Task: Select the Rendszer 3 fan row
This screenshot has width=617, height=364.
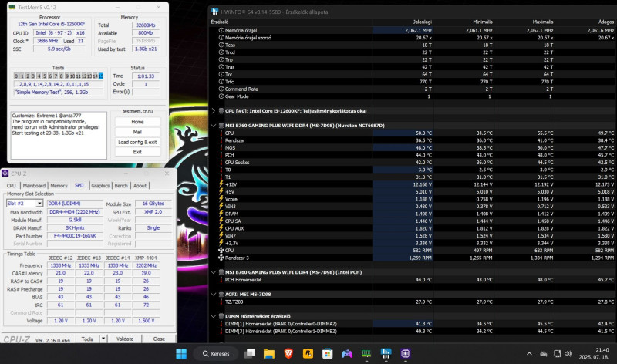Action: (413, 258)
